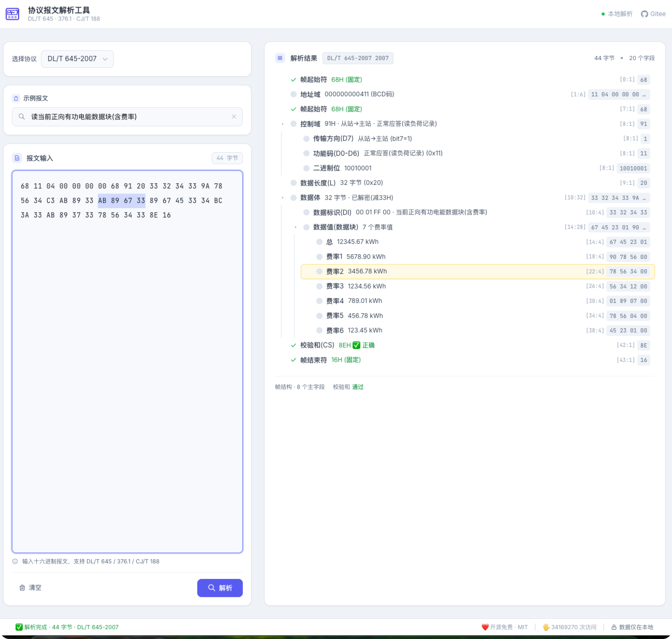The image size is (672, 639).
Task: Click the highlighted bytes AB 89 67 33
Action: [122, 200]
